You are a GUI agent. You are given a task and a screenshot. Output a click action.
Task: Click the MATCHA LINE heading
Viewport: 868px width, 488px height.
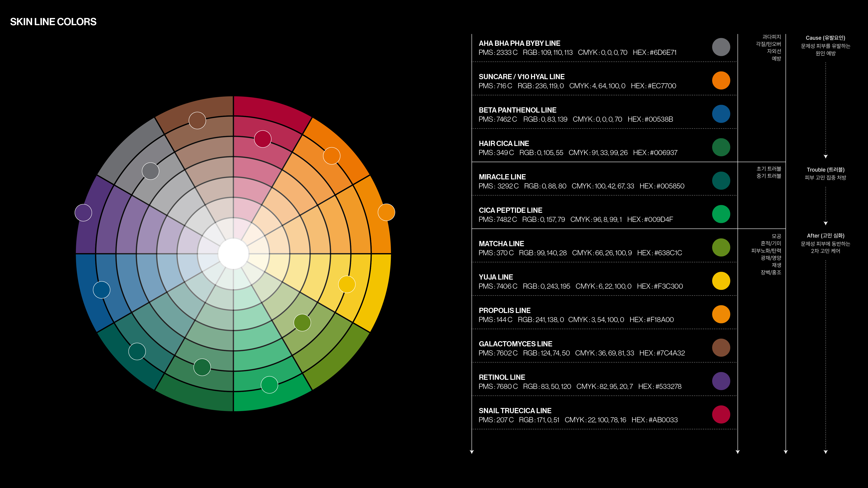pos(501,244)
